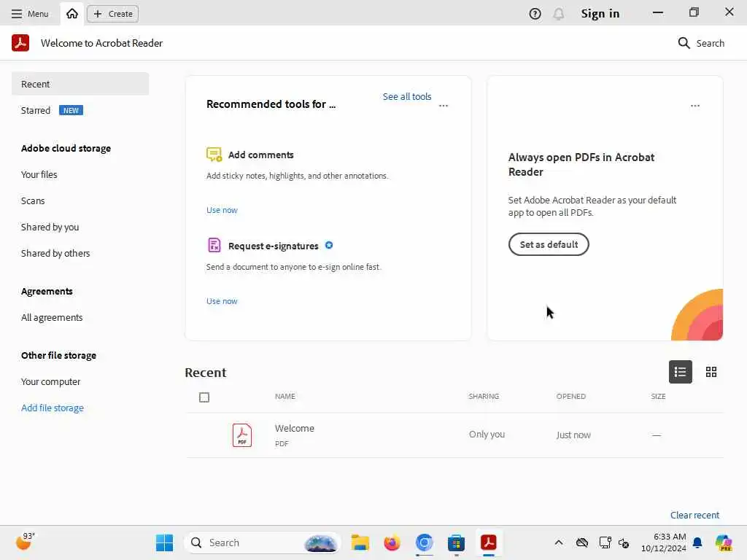The image size is (747, 560).
Task: Open File Explorer from taskbar
Action: (x=360, y=542)
